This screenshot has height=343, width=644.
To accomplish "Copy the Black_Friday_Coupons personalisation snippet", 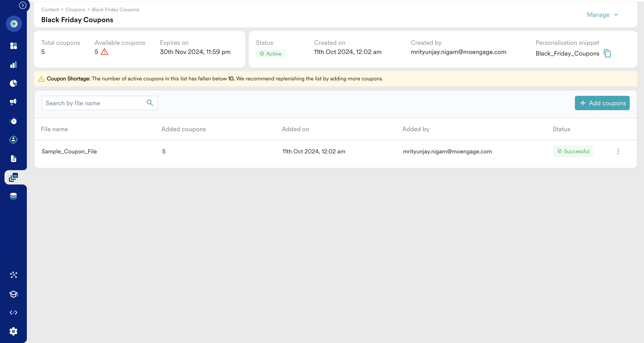I will (x=607, y=54).
